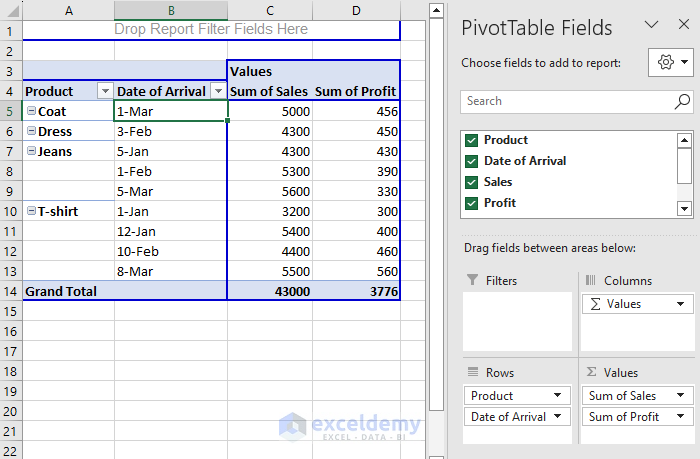Open the Date of Arrival filter dropdown
The height and width of the screenshot is (459, 700).
218,92
